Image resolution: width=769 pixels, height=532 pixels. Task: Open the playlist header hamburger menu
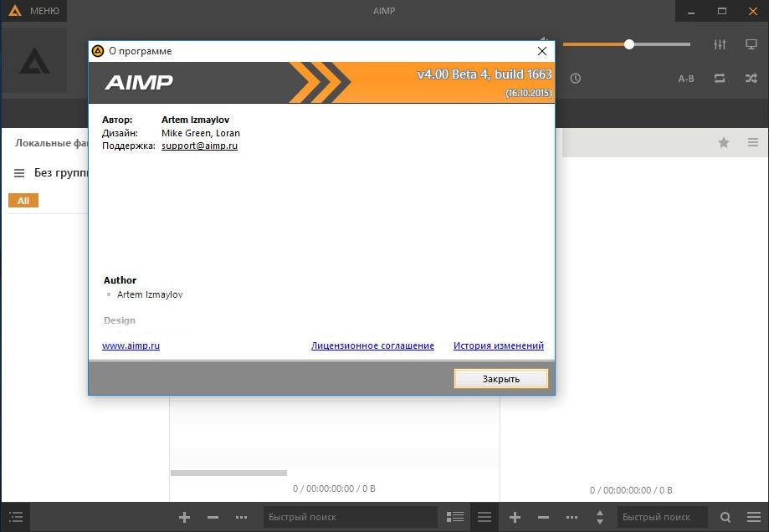753,143
